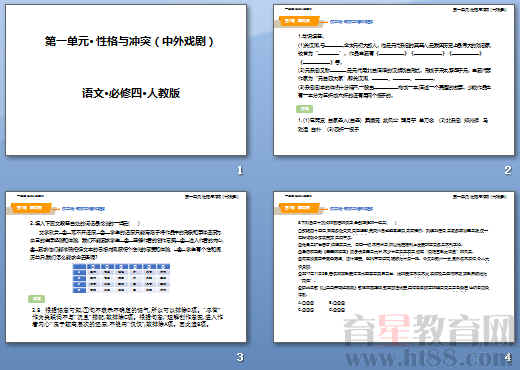
Task: Select slide 2 thumbnail
Action: tap(394, 80)
